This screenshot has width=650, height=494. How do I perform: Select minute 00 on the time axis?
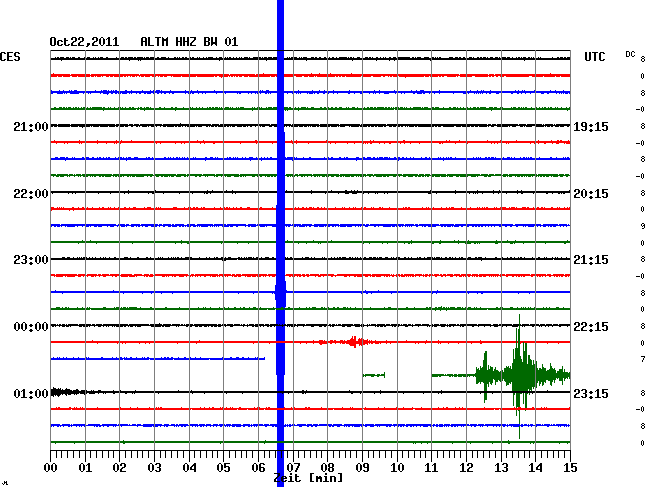(x=51, y=468)
